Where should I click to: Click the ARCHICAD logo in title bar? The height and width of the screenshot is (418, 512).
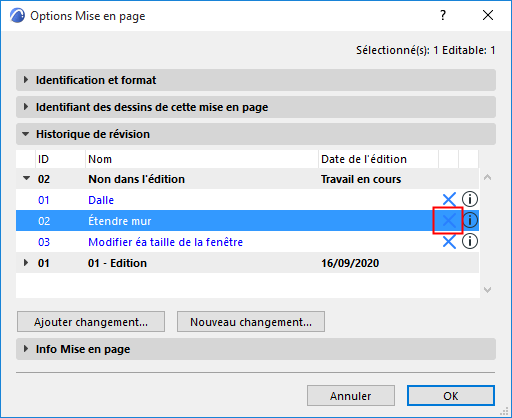tap(17, 16)
